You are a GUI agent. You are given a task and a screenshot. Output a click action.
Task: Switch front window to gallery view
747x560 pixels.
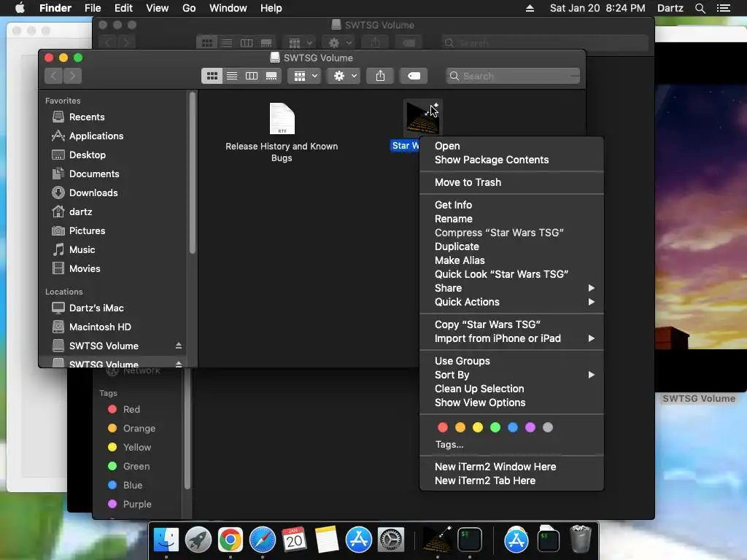pos(271,76)
